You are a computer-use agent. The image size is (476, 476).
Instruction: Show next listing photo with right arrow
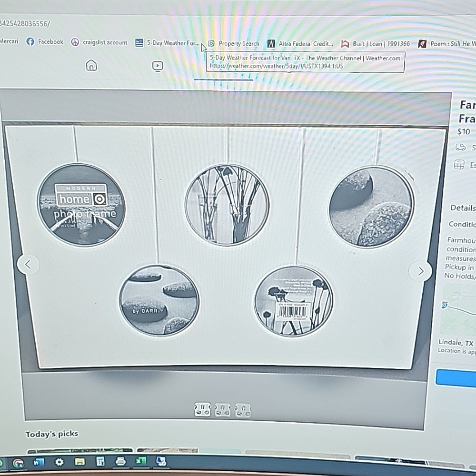(420, 271)
